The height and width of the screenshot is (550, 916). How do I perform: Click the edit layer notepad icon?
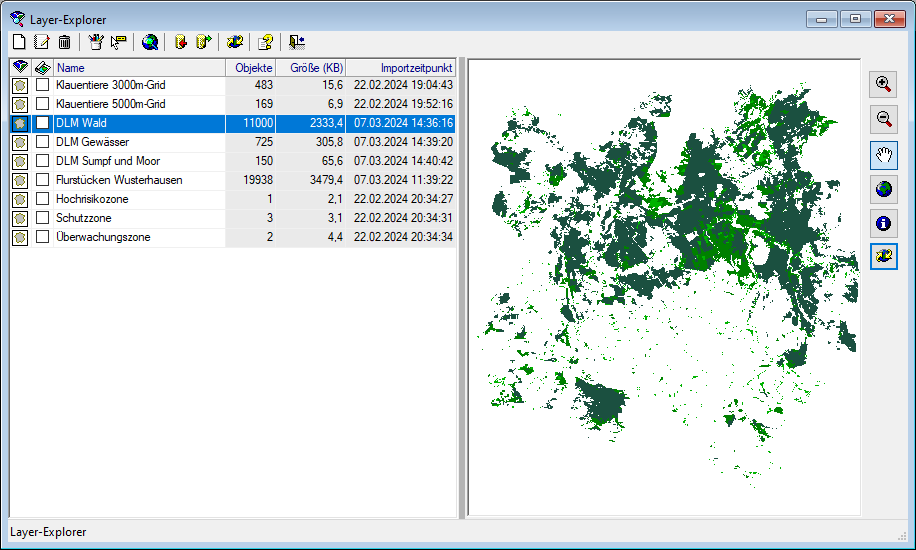pyautogui.click(x=41, y=42)
